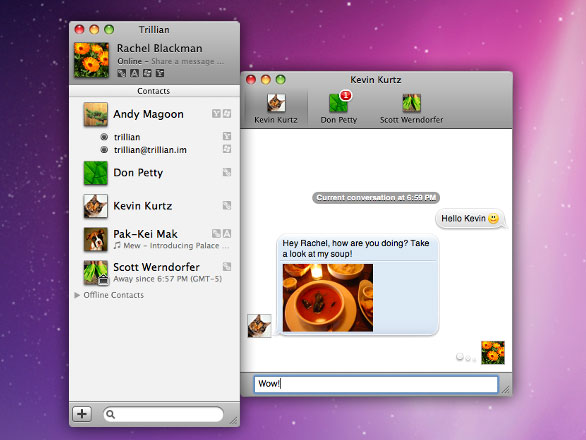The image size is (586, 440).
Task: Open Kevin Kurtz's cat avatar in contacts
Action: (96, 206)
